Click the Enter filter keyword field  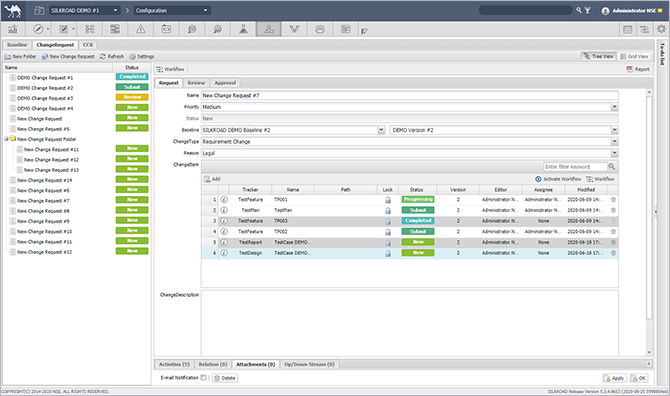(575, 167)
